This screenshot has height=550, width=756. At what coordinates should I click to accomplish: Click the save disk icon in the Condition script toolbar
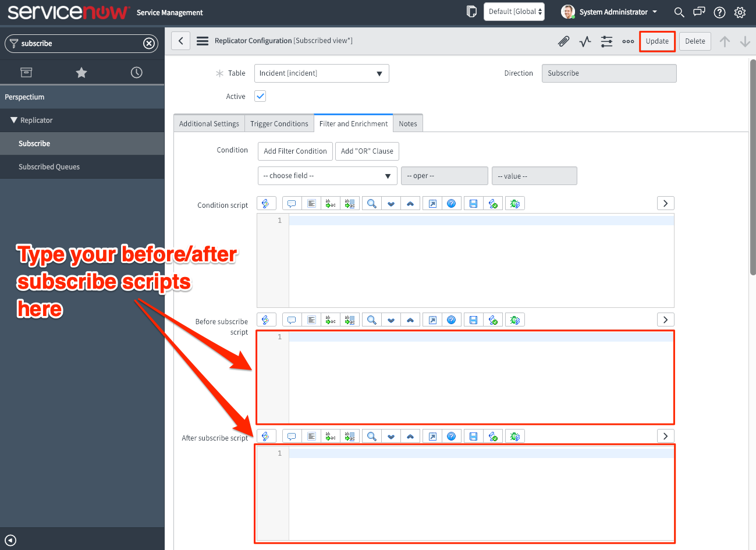pos(473,203)
